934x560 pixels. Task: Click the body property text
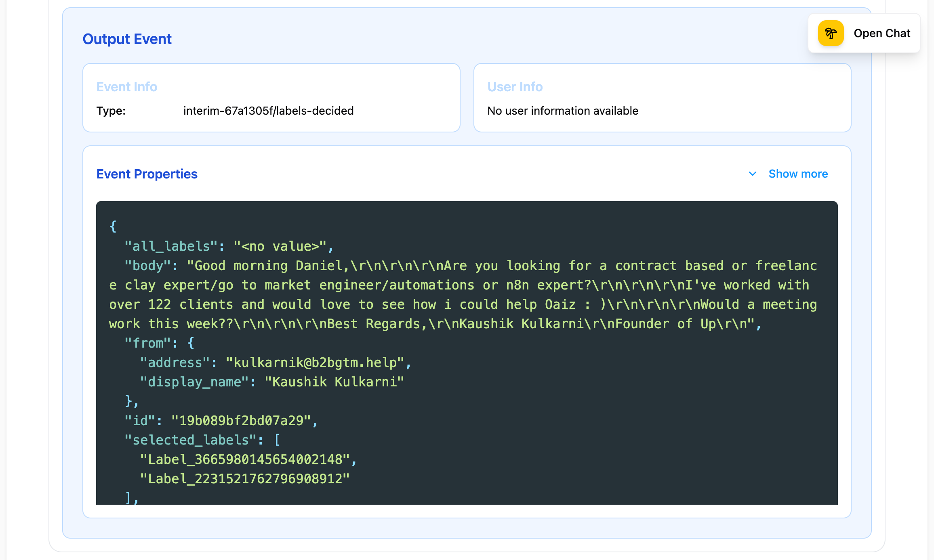[x=148, y=265]
